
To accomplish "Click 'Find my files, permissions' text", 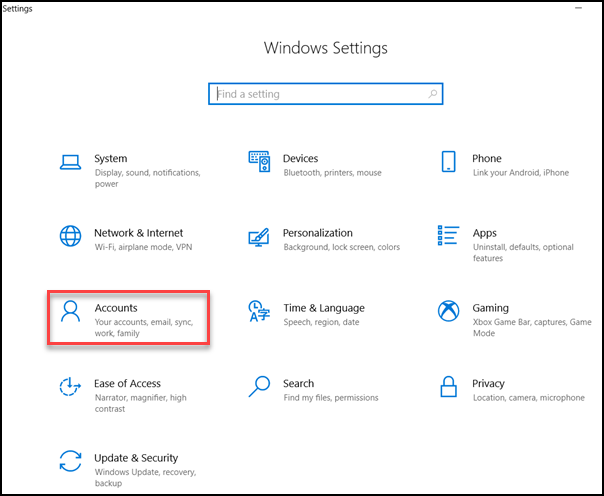I will (331, 398).
